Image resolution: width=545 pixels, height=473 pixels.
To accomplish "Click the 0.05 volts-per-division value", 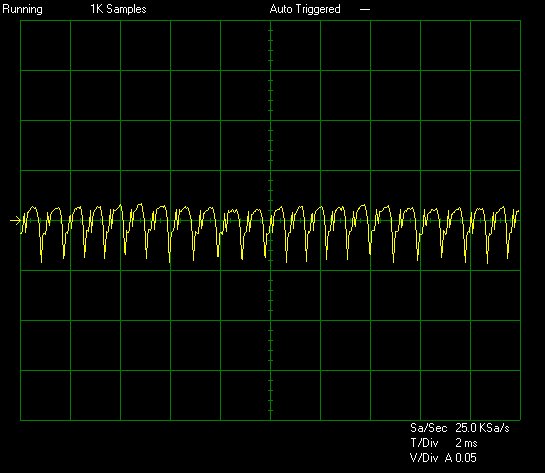I will [466, 458].
